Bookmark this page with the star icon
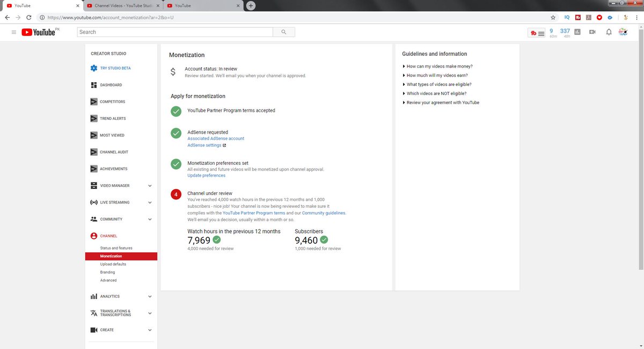The height and width of the screenshot is (349, 644). point(553,17)
